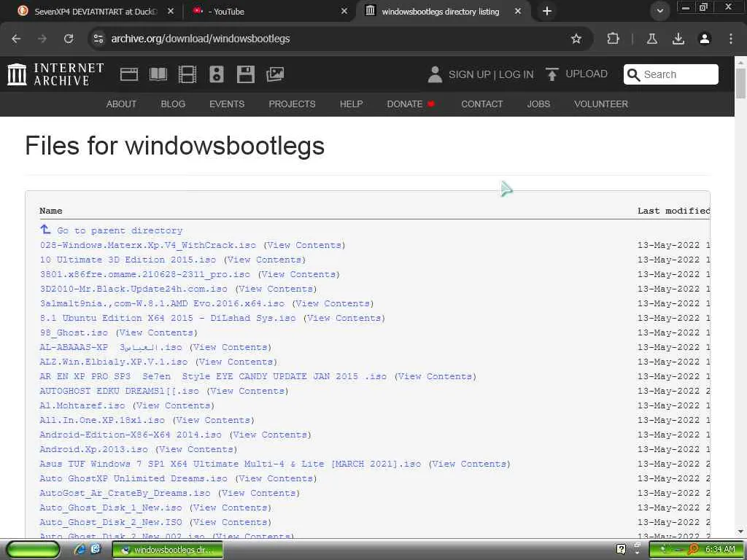Close the YouTube tab

[x=344, y=11]
